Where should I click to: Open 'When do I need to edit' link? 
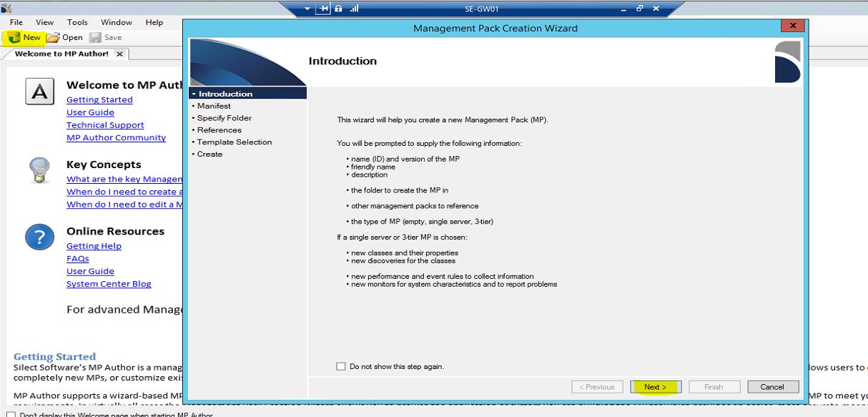(124, 205)
